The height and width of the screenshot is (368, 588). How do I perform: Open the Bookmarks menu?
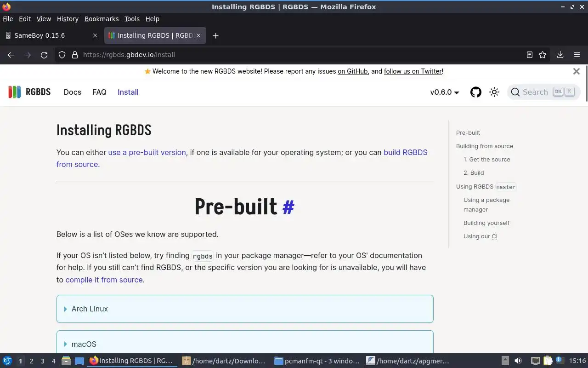102,19
